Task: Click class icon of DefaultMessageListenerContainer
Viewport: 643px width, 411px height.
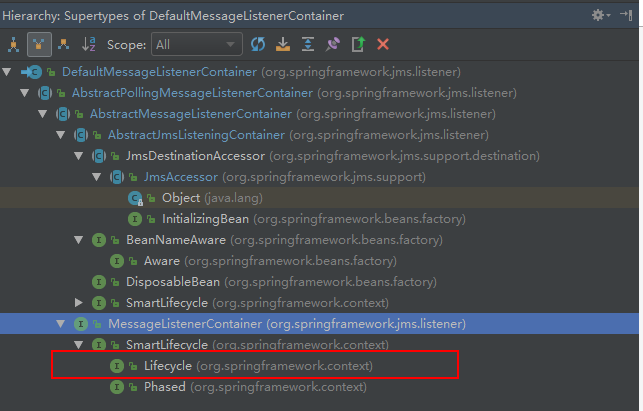Action: (x=32, y=72)
